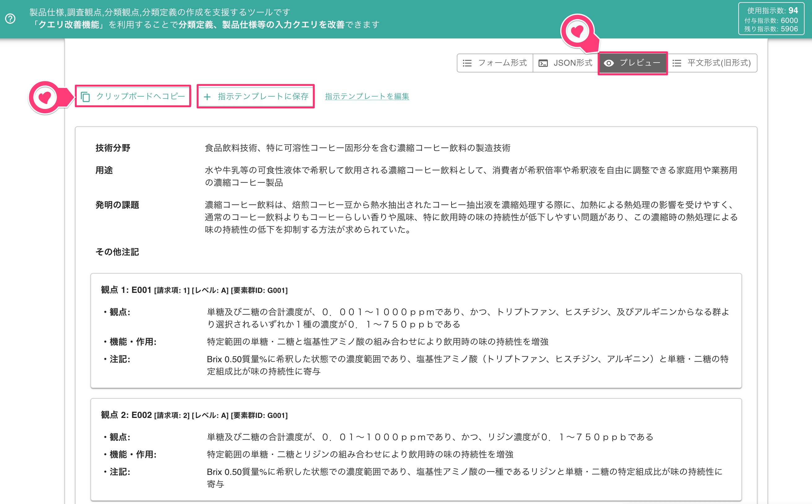The image size is (812, 504).
Task: Click 発明の課題 text starting 濃縮コーヒー飲料は
Action: click(471, 217)
